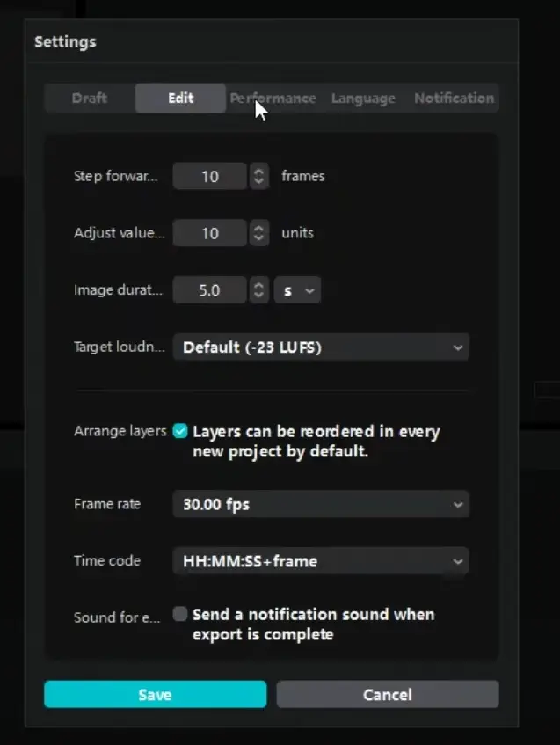Open the Time code format dropdown
Viewport: 560px width, 745px height.
click(x=320, y=561)
